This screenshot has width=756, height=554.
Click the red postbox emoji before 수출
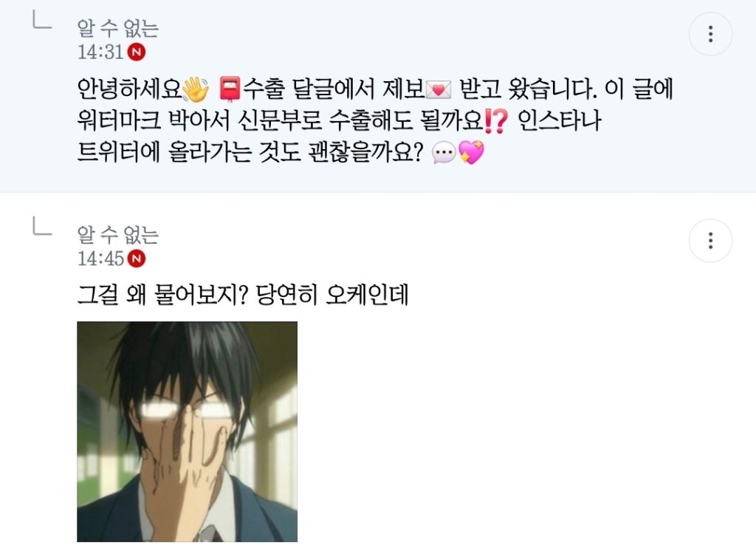[x=230, y=89]
